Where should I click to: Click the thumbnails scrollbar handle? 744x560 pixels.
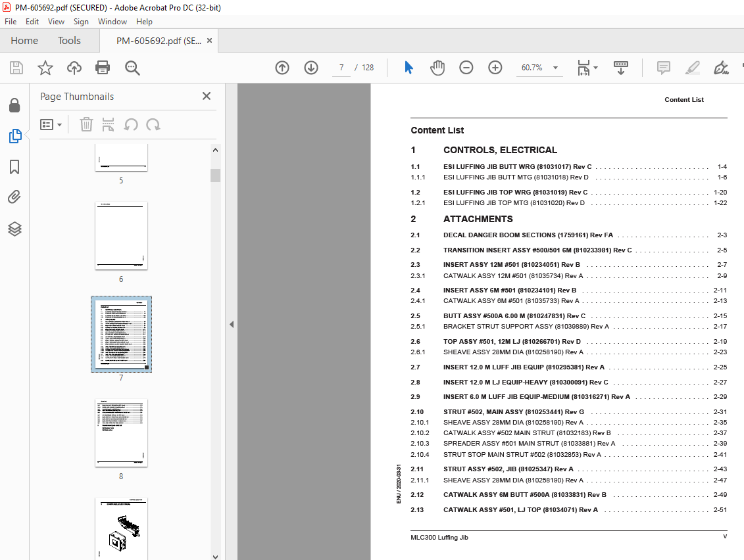[x=215, y=175]
